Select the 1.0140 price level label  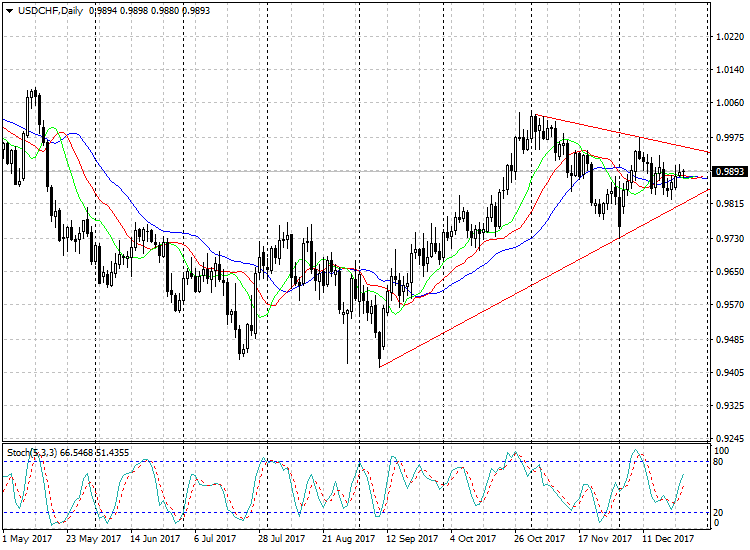(730, 70)
